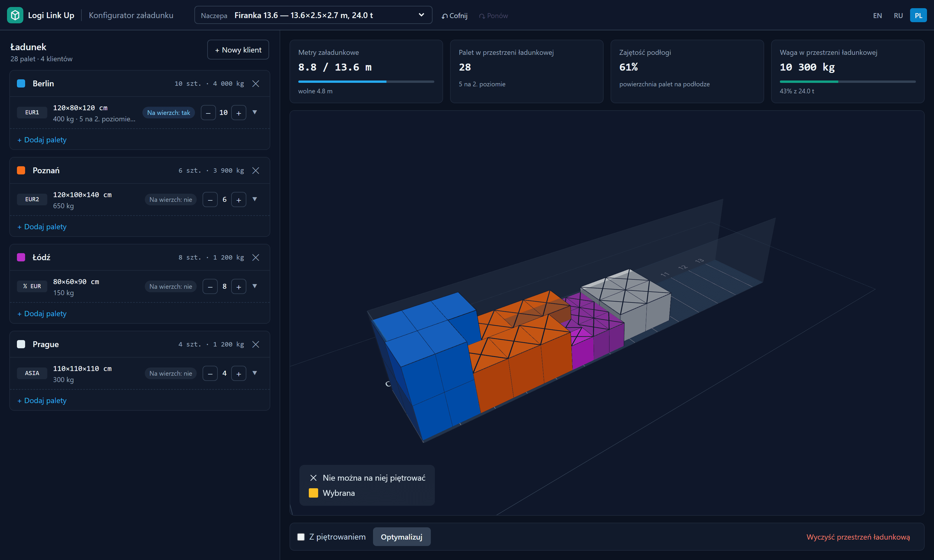Expand the Poznań EUR2 pallet row details
Image resolution: width=934 pixels, height=560 pixels.
tap(255, 199)
